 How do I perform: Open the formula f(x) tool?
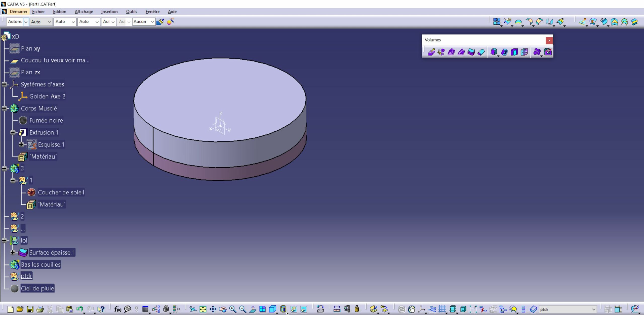(x=117, y=309)
